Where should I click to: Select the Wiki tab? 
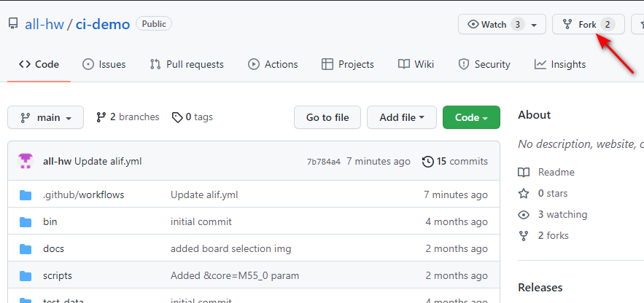[x=416, y=64]
